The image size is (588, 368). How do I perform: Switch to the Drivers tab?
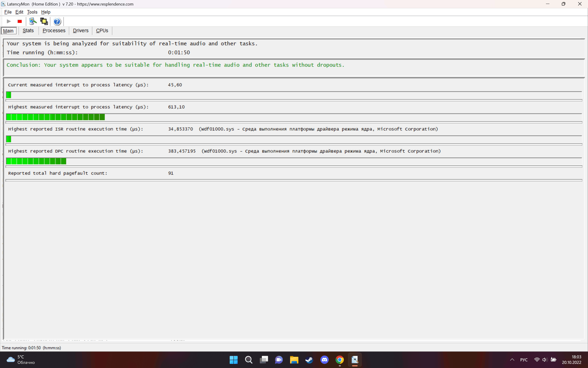click(81, 31)
